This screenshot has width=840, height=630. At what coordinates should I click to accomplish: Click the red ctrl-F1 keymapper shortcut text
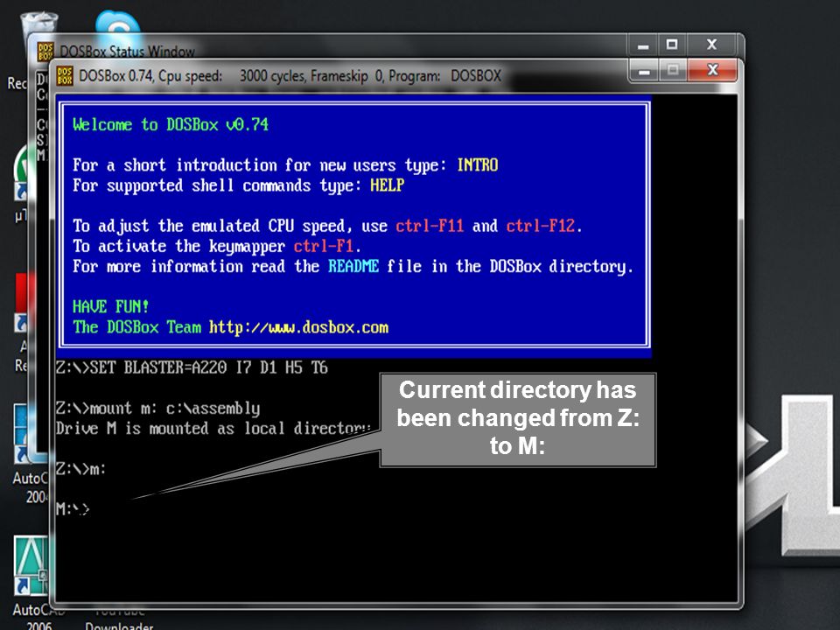324,246
